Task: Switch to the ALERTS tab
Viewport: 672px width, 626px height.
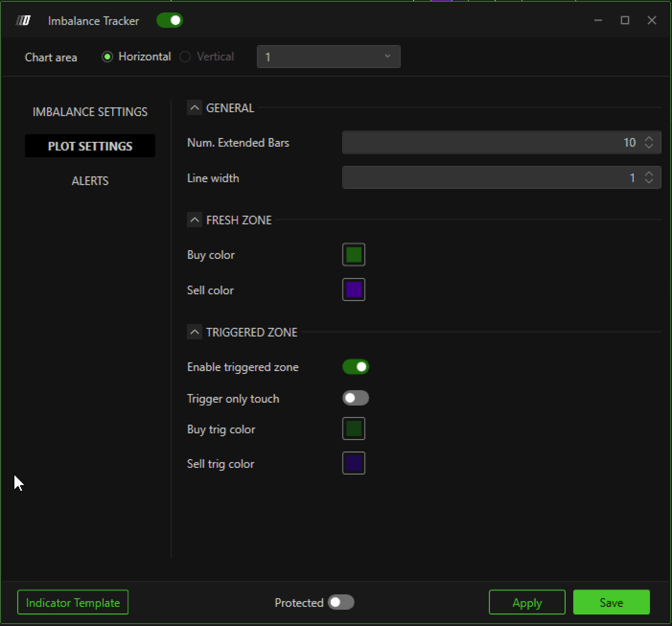Action: point(90,181)
